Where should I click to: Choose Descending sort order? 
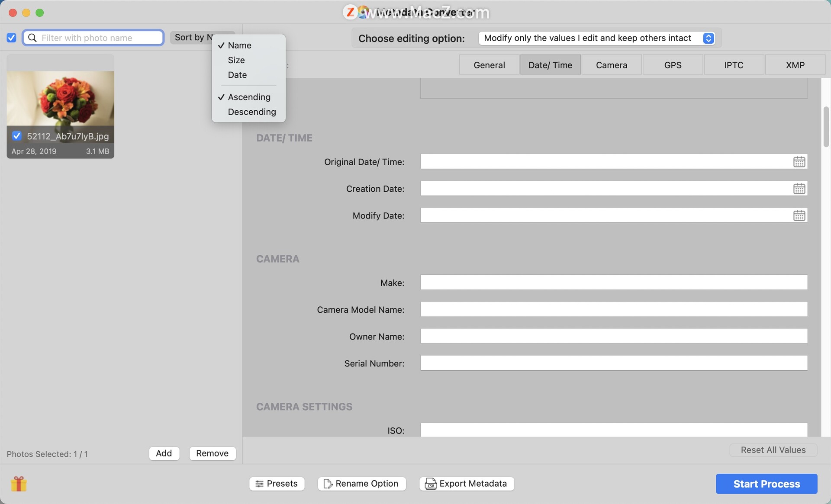(251, 112)
